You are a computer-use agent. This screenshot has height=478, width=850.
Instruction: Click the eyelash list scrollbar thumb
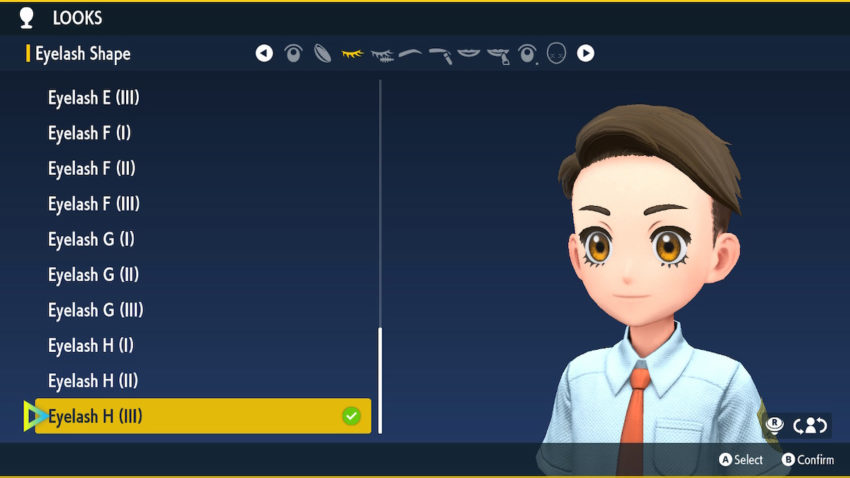380,380
